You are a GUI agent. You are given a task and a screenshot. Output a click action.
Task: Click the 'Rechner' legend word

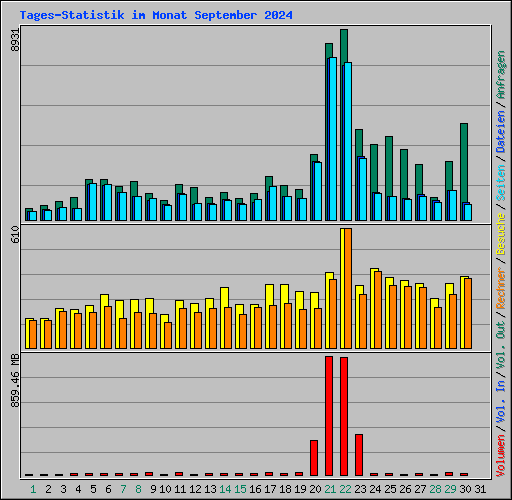pos(501,288)
